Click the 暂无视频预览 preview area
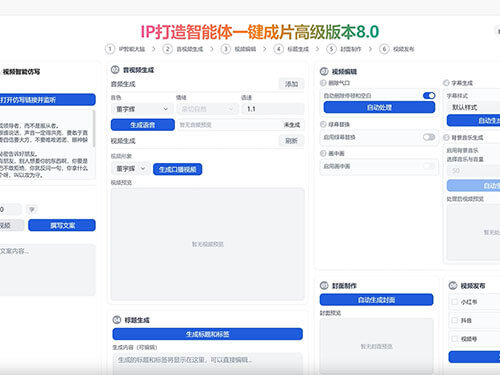The height and width of the screenshot is (375, 500). (208, 244)
